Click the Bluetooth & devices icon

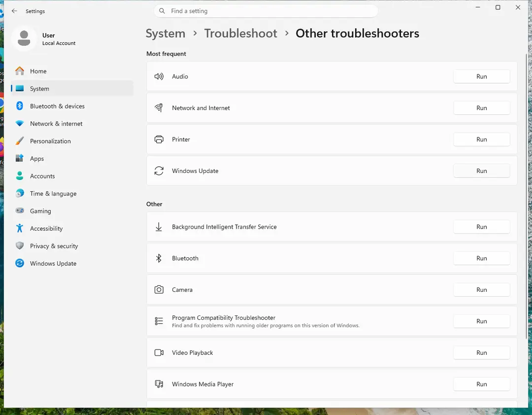point(20,106)
